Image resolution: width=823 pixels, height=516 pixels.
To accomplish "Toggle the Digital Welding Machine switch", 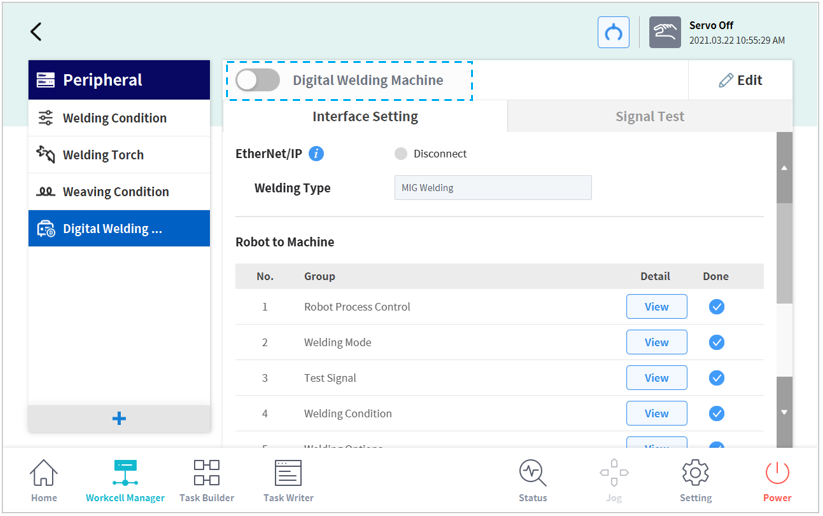I will point(258,81).
